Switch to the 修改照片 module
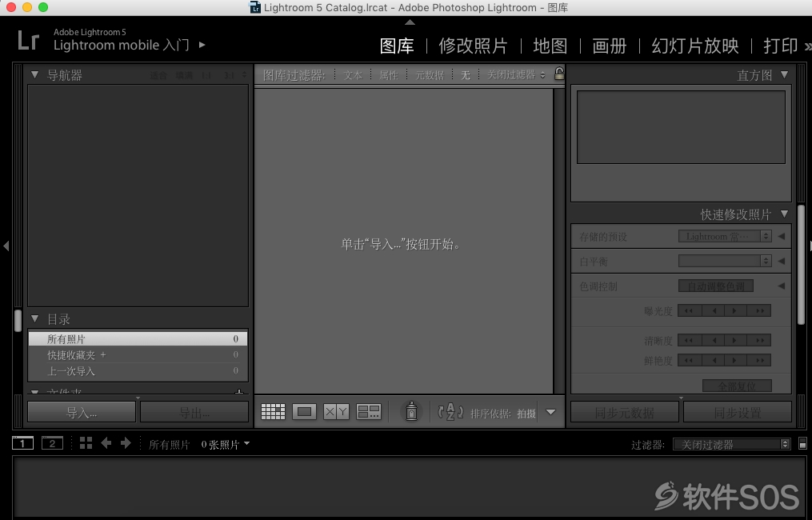This screenshot has width=812, height=520. point(473,46)
